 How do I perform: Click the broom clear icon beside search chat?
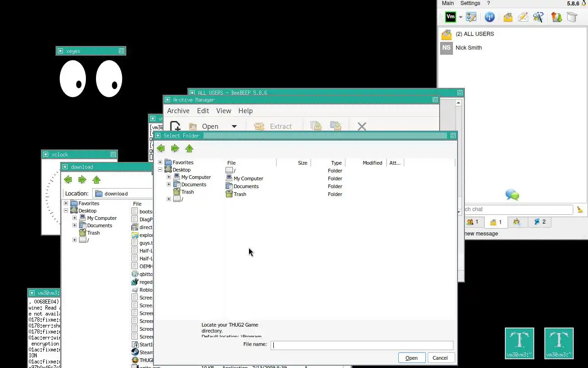[x=580, y=210]
